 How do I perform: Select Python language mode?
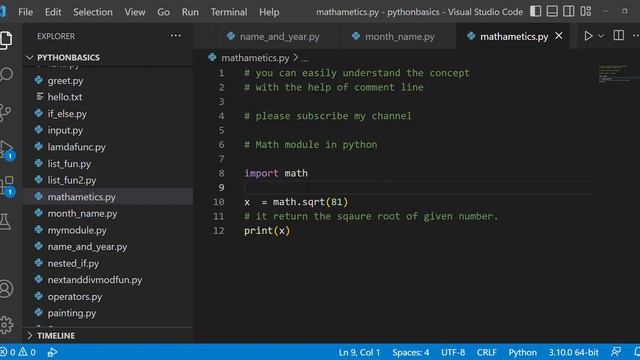pyautogui.click(x=522, y=352)
